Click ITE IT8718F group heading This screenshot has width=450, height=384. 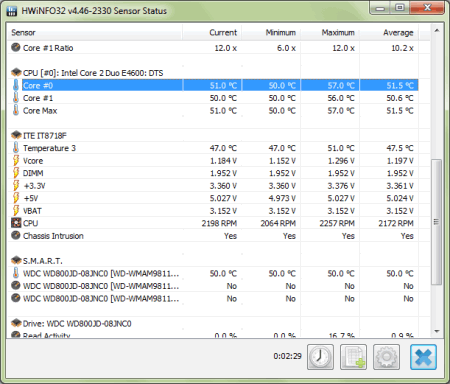[45, 136]
